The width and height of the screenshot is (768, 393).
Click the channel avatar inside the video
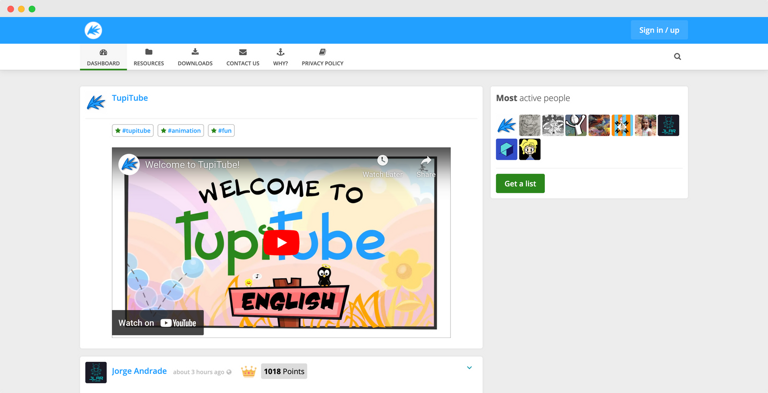pos(129,165)
